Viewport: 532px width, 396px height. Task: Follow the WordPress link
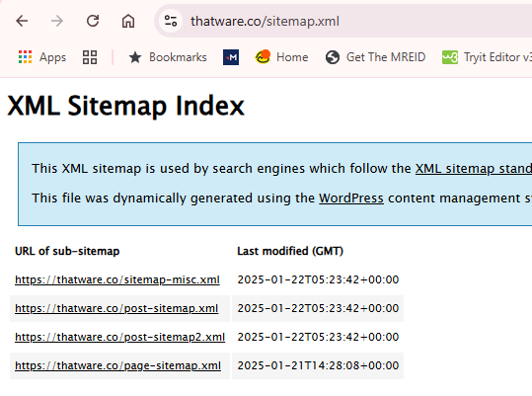click(351, 198)
